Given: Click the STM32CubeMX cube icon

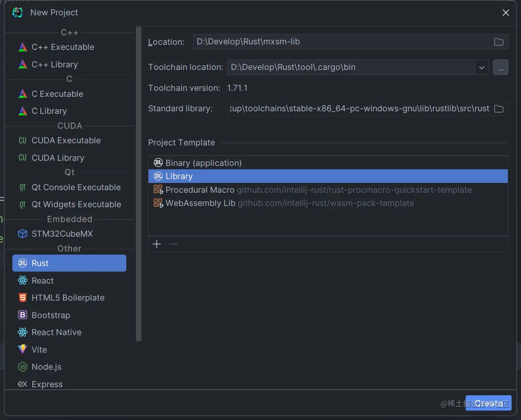Looking at the screenshot, I should coord(23,234).
